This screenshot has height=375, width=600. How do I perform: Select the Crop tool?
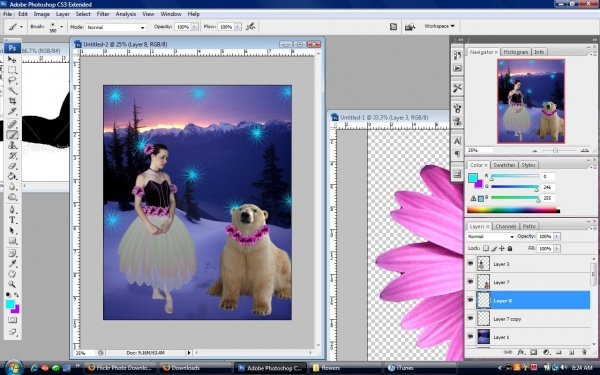point(12,101)
